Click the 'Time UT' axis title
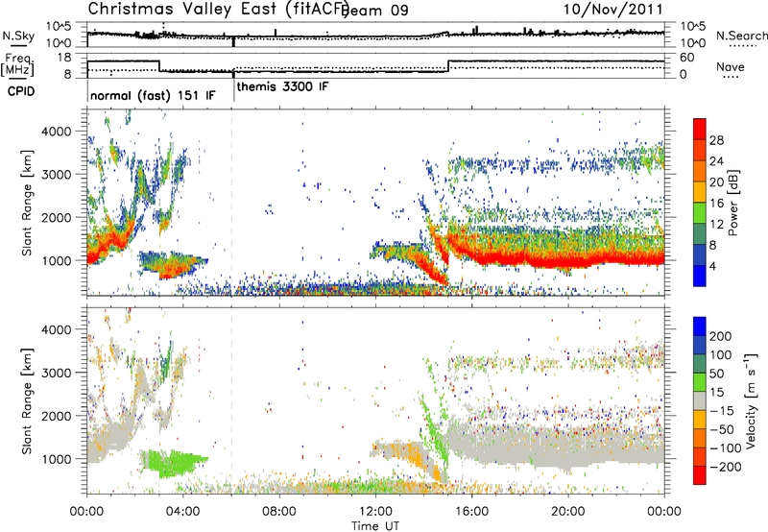The image size is (768, 532). [x=375, y=525]
